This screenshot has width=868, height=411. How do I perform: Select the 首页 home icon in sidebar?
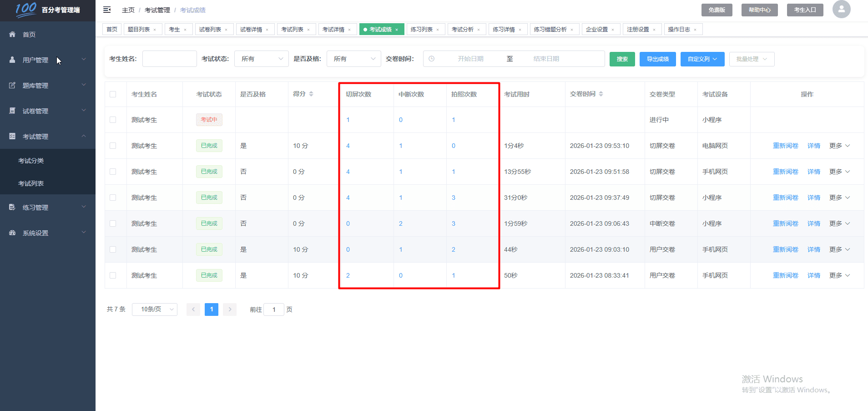tap(11, 34)
